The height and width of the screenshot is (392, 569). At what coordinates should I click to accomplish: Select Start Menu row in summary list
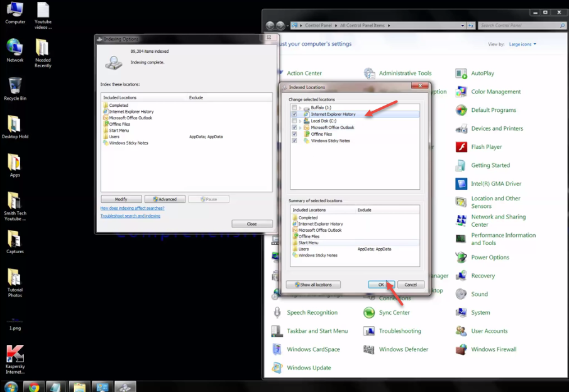coord(355,243)
